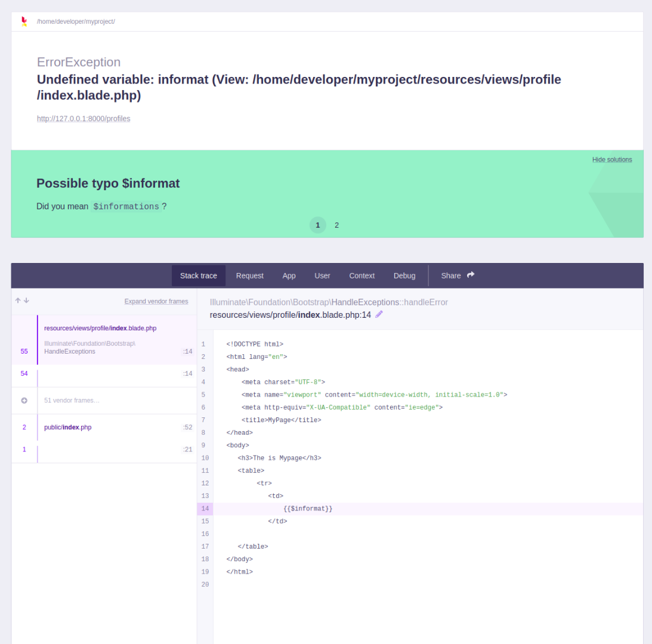Select solution page 1 indicator
The image size is (652, 644).
click(x=317, y=225)
